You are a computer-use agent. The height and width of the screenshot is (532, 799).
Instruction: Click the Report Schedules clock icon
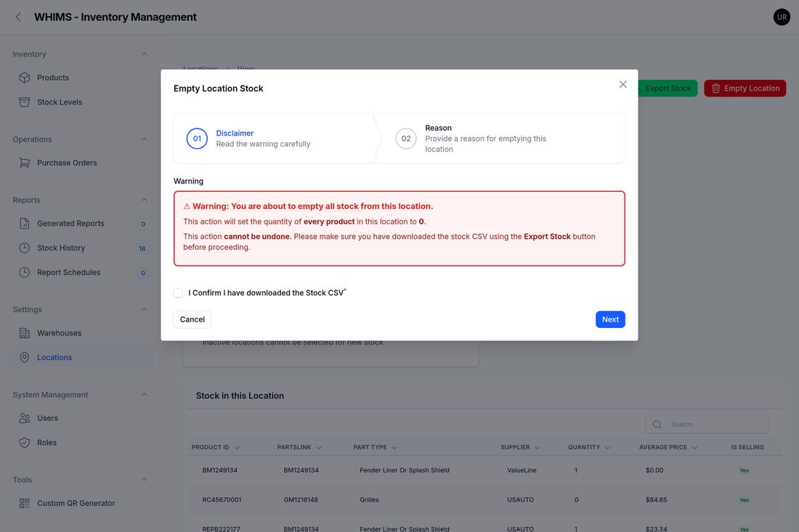click(25, 272)
